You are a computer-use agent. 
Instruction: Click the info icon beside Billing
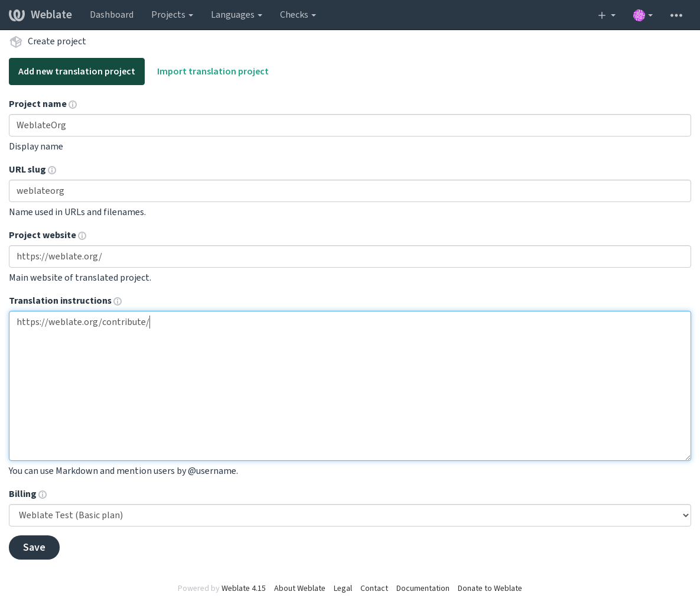pos(43,495)
